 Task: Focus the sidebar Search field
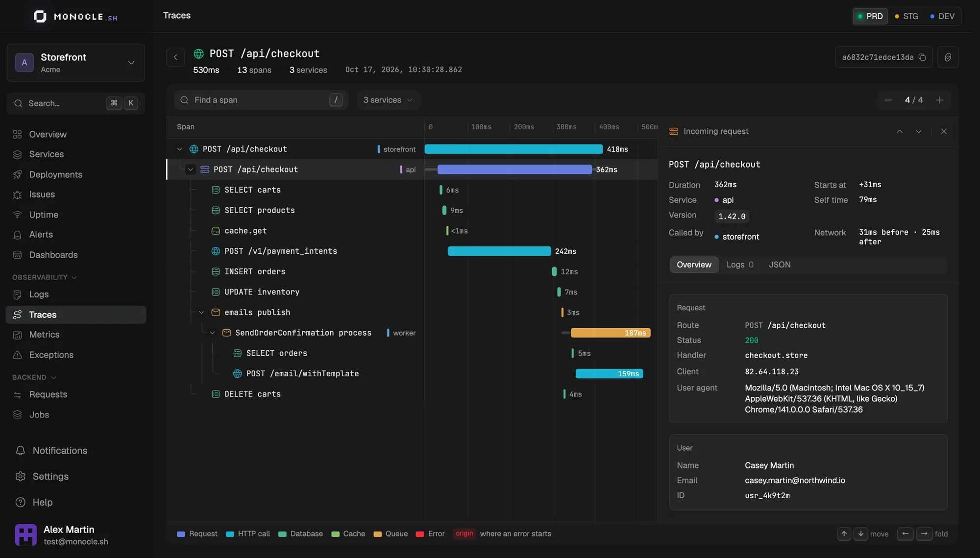tap(76, 103)
